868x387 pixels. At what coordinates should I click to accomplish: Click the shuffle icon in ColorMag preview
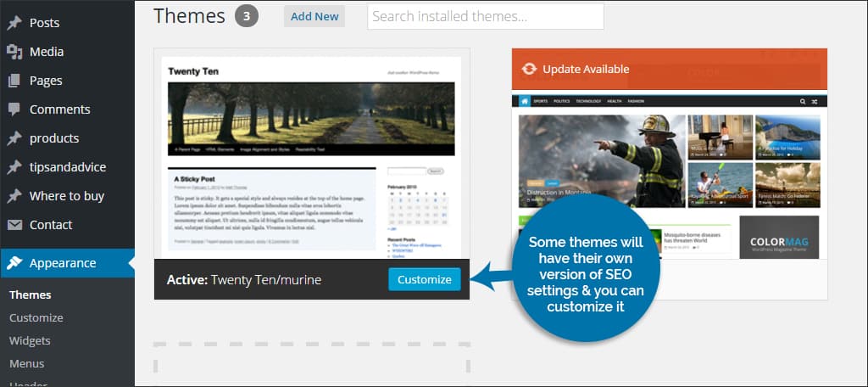tap(815, 102)
